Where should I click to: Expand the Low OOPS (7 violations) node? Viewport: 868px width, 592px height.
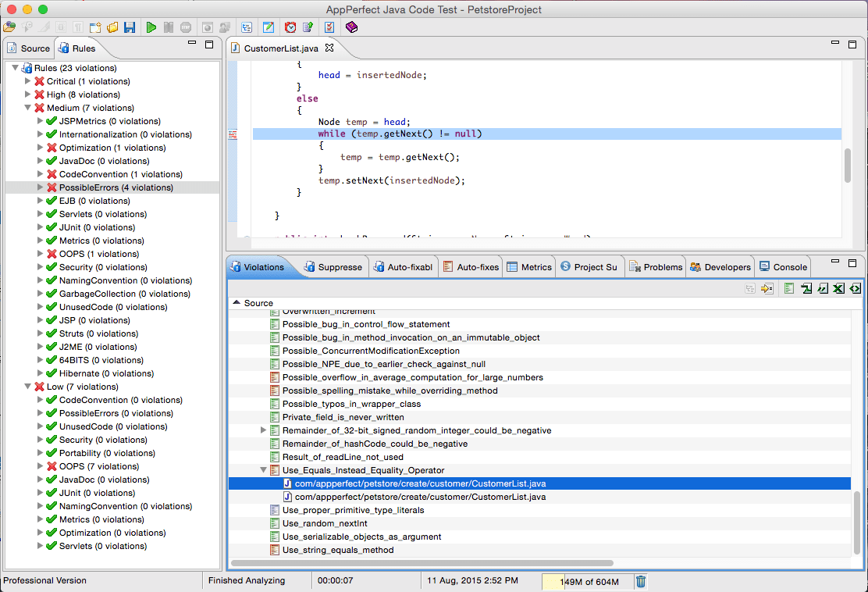pyautogui.click(x=40, y=466)
